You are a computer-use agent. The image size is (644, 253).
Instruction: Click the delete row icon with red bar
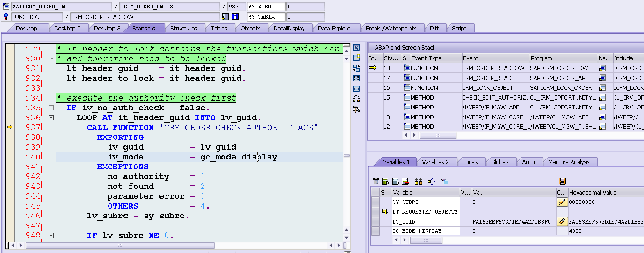(405, 181)
